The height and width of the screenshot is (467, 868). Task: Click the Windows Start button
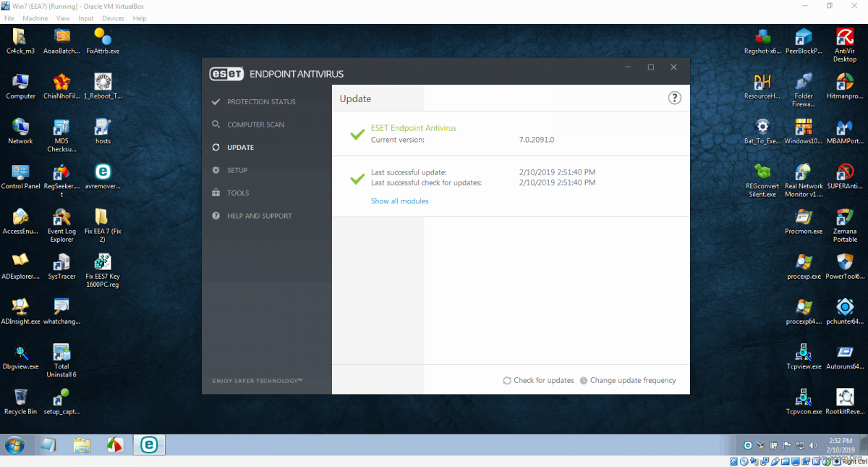14,445
